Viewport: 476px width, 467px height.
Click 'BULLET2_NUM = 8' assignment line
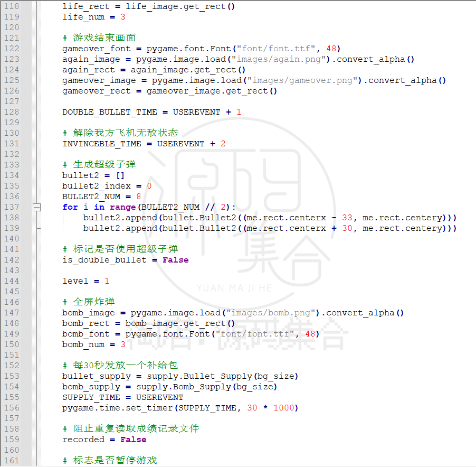102,197
